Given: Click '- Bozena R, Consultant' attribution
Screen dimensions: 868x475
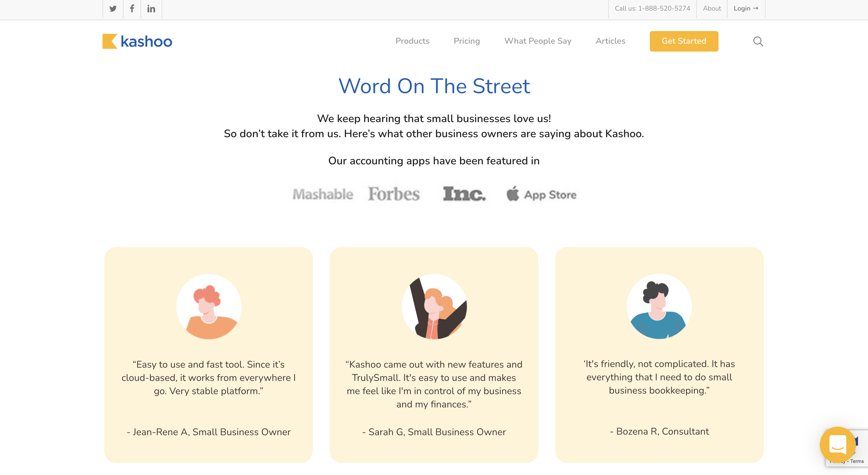Looking at the screenshot, I should [x=659, y=431].
